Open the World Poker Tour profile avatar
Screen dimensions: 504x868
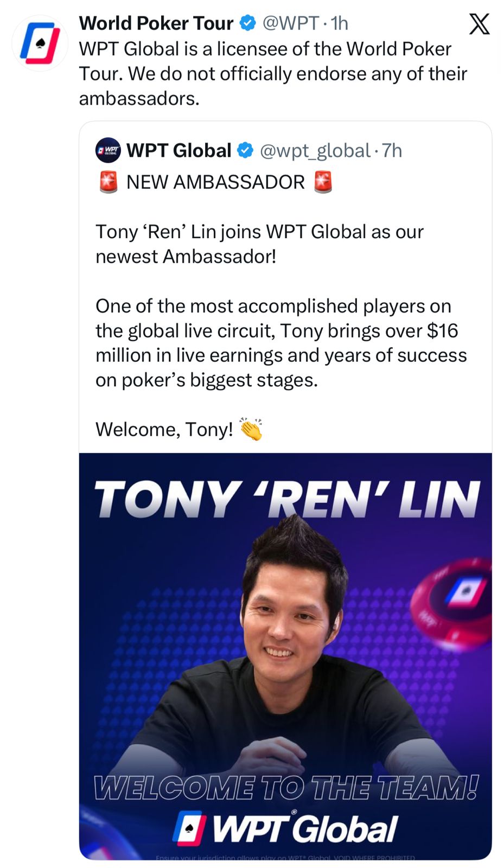pyautogui.click(x=40, y=43)
